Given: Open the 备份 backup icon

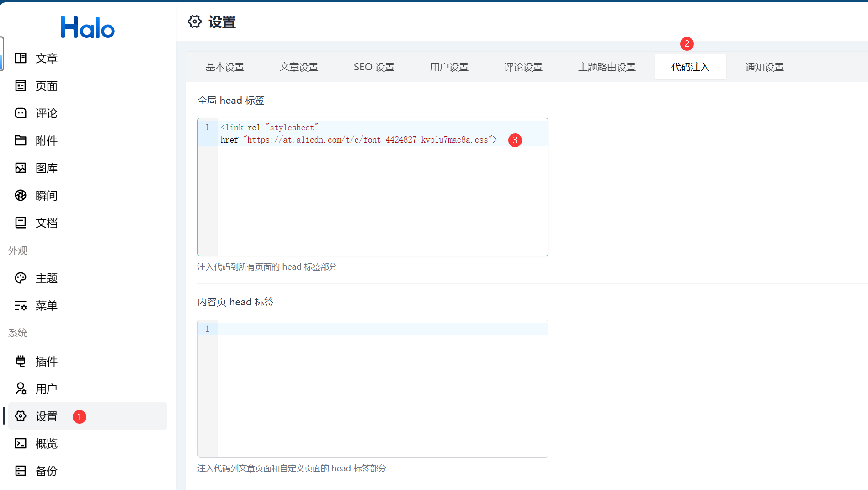Looking at the screenshot, I should click(x=21, y=471).
